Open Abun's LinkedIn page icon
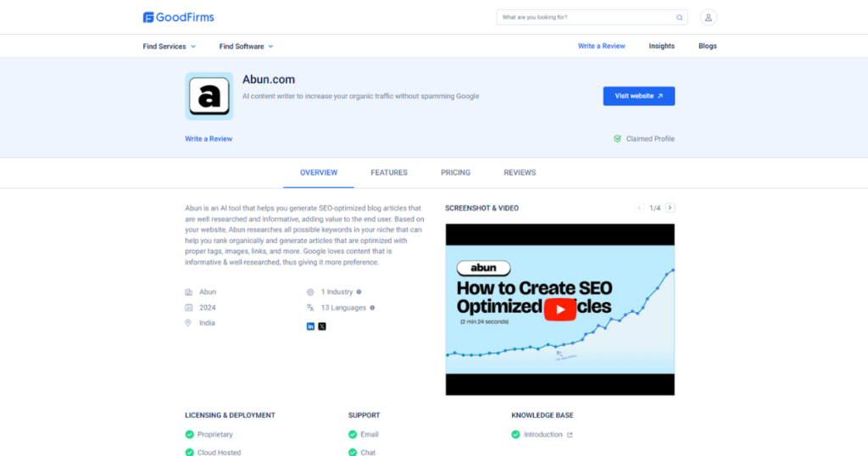868x456 pixels. (x=310, y=326)
